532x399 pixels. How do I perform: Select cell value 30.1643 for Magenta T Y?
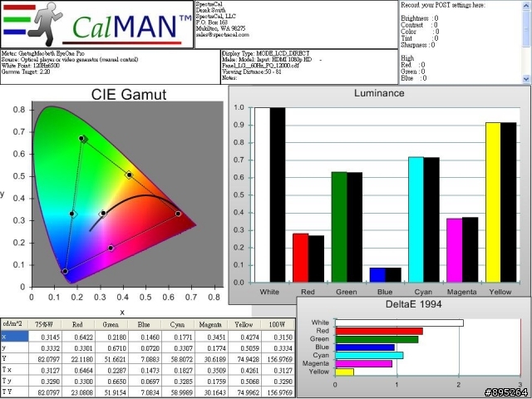[x=210, y=392]
